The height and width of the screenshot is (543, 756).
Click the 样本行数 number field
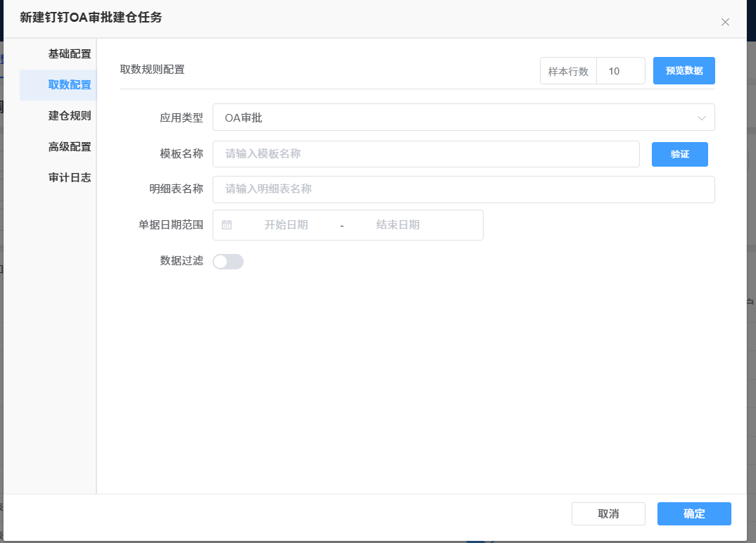(620, 71)
